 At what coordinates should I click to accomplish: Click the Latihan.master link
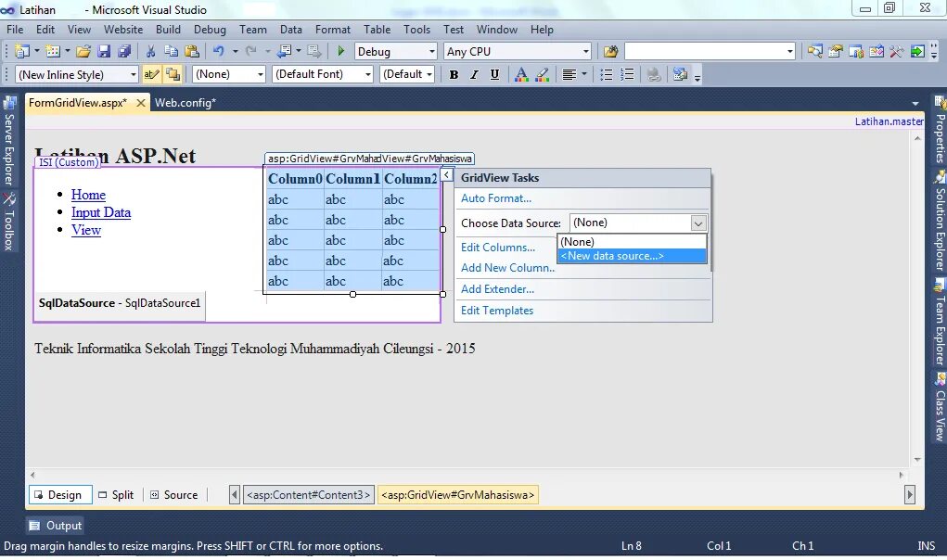[889, 121]
